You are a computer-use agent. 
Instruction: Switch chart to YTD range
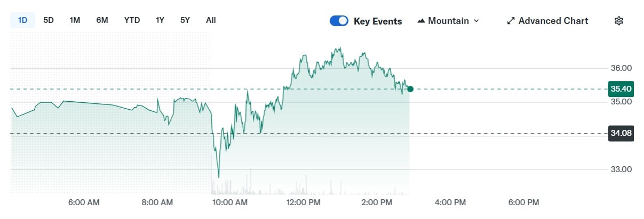(x=132, y=20)
